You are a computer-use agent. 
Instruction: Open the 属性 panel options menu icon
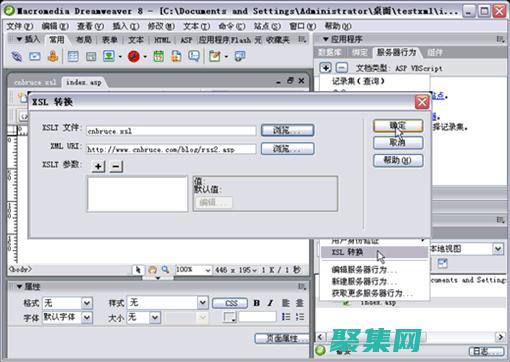pos(302,286)
